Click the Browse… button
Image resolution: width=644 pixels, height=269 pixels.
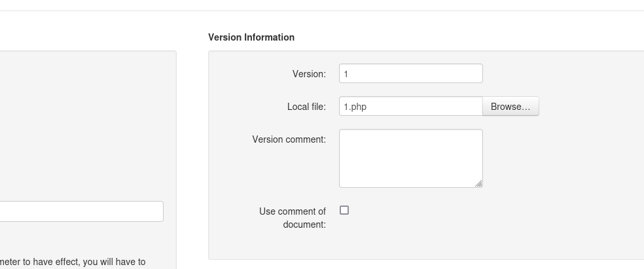(510, 106)
